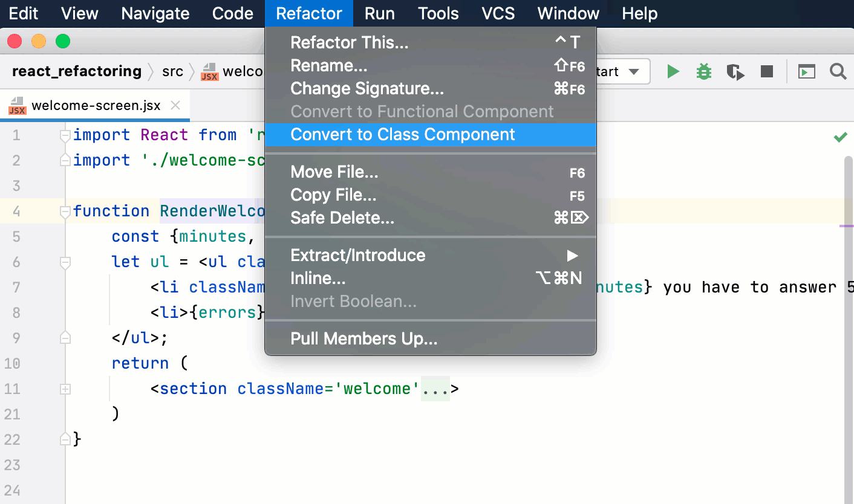Run the current configuration with the green play icon

point(673,71)
